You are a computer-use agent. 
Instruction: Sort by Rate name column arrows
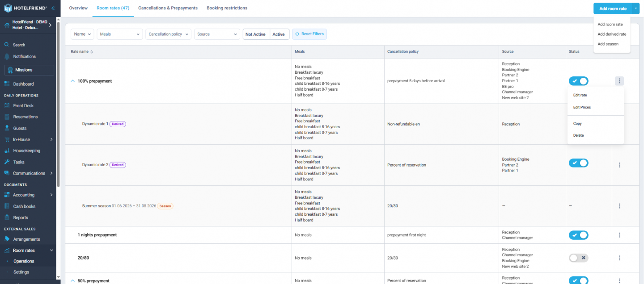(x=92, y=52)
